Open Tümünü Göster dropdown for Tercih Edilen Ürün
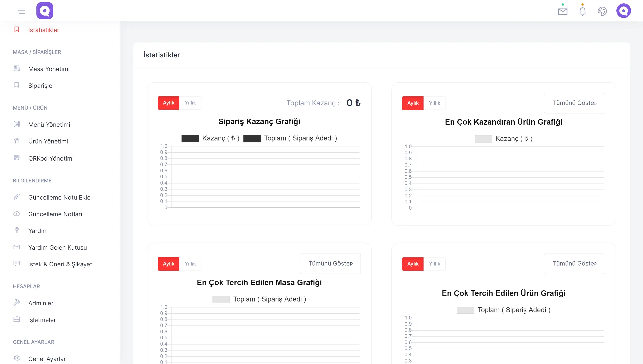 574,264
